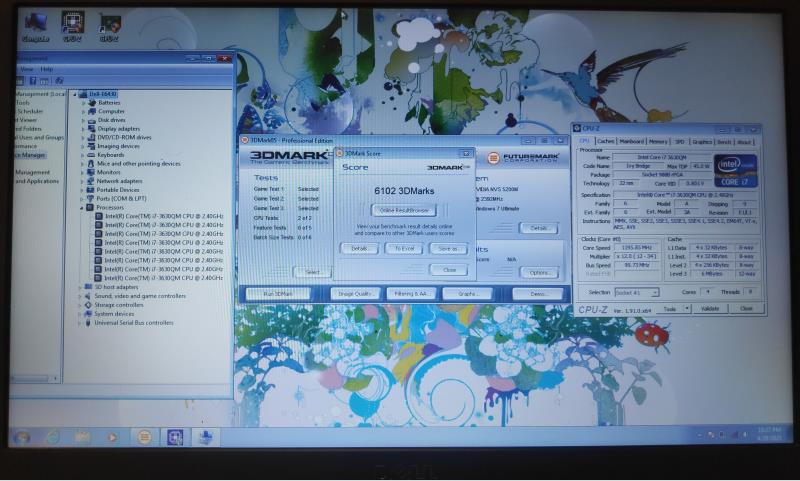800x481 pixels.
Task: Click Save as in the 3DMark Score dialog
Action: click(x=448, y=248)
